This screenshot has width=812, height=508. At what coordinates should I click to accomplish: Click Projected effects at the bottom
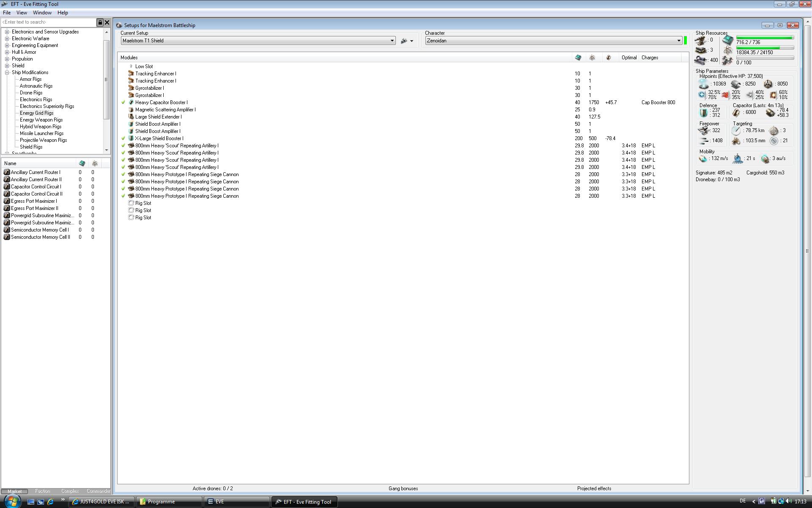tap(594, 489)
